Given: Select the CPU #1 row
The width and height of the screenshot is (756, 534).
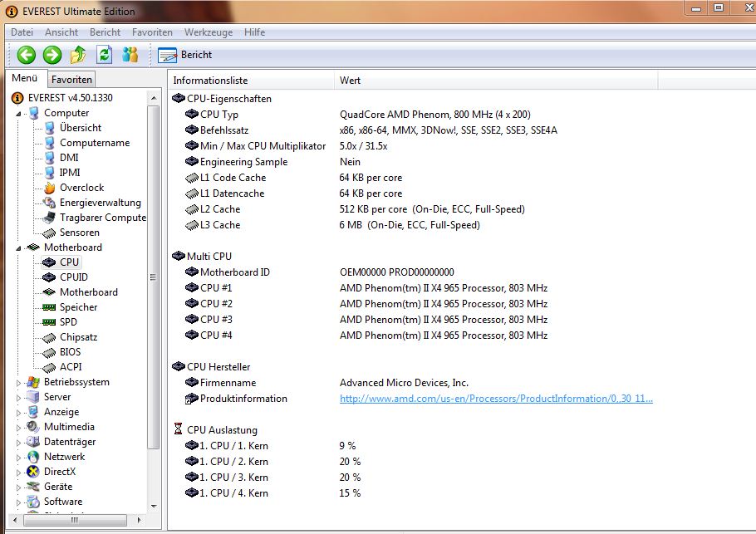Looking at the screenshot, I should [366, 288].
